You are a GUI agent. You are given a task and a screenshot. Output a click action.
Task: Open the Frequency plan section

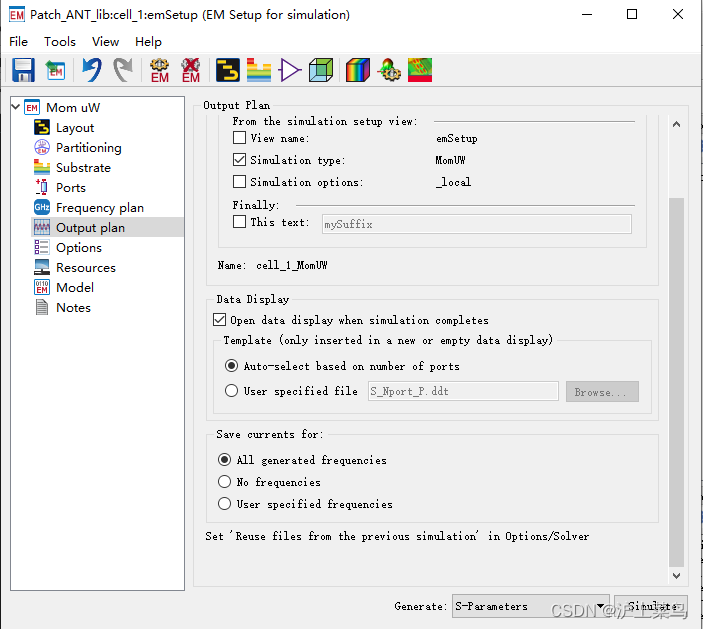tap(100, 208)
